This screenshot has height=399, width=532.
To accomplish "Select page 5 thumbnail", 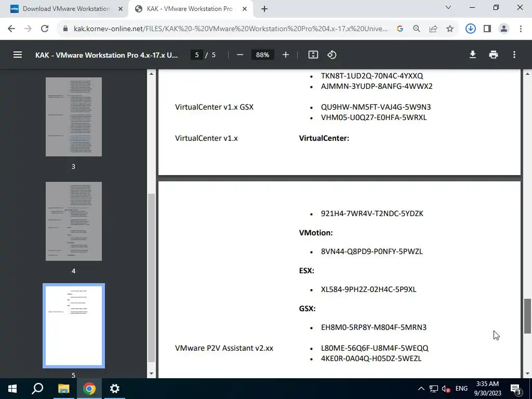I will (x=74, y=326).
